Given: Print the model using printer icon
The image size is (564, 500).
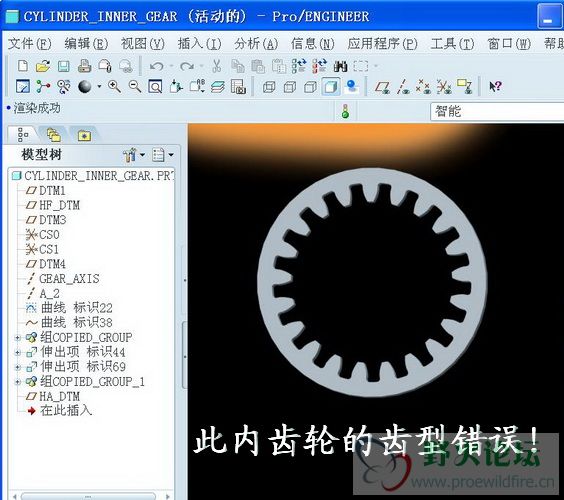Looking at the screenshot, I should point(84,66).
